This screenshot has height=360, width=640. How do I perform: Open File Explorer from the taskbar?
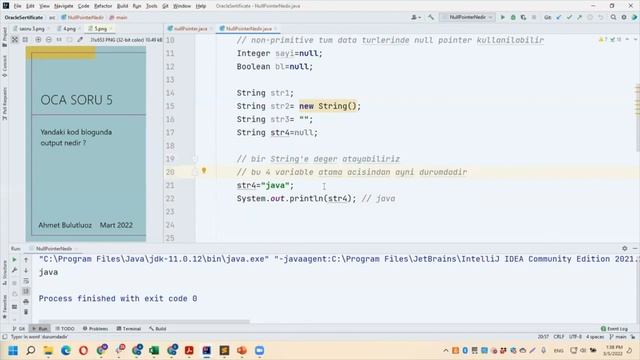pyautogui.click(x=48, y=351)
